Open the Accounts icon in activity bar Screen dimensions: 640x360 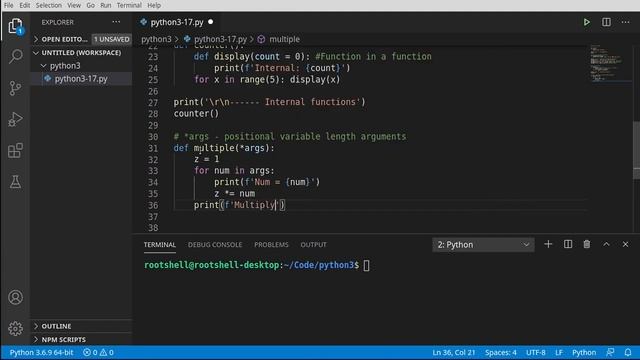coord(16,297)
